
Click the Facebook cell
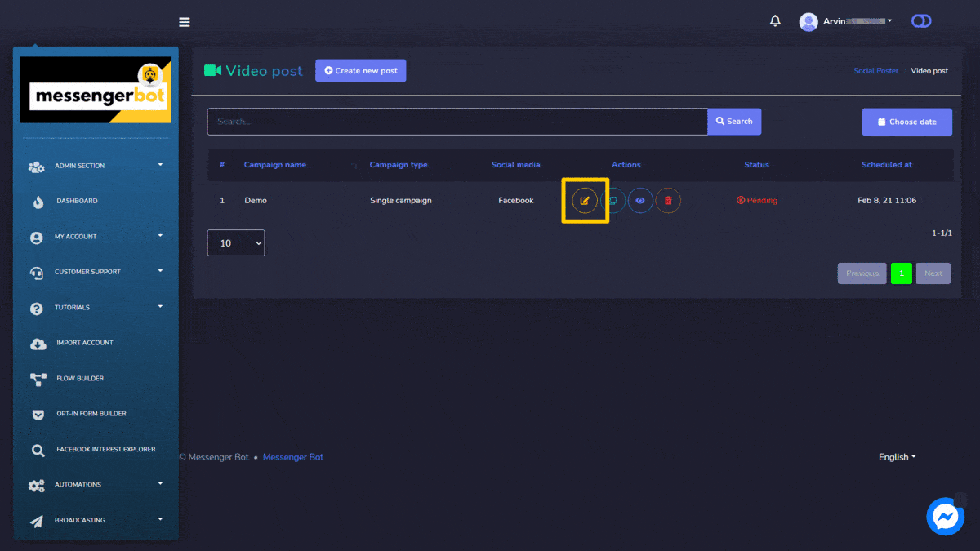point(516,201)
